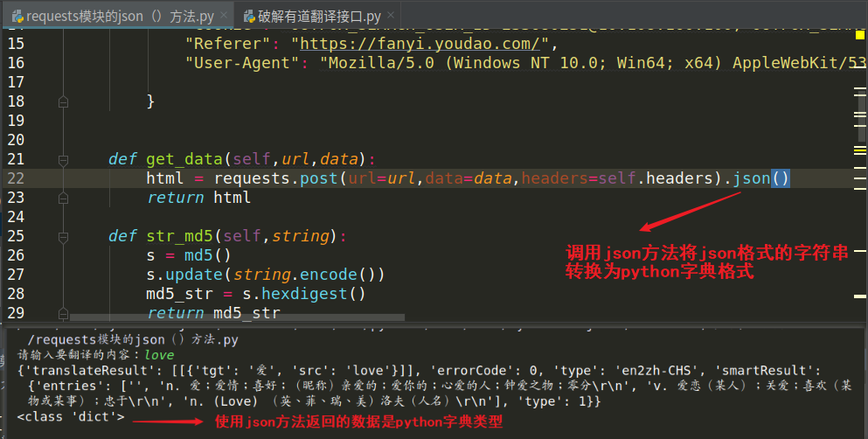Image resolution: width=868 pixels, height=439 pixels.
Task: Click 's = md5()' on line 26
Action: coord(188,255)
